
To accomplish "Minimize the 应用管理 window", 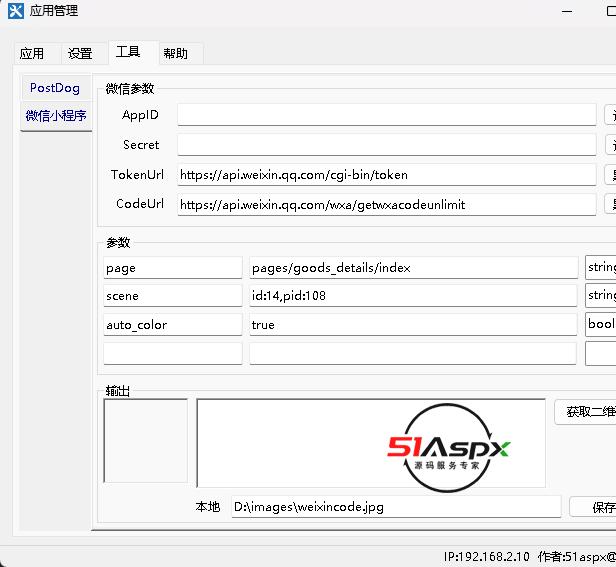I will click(567, 11).
